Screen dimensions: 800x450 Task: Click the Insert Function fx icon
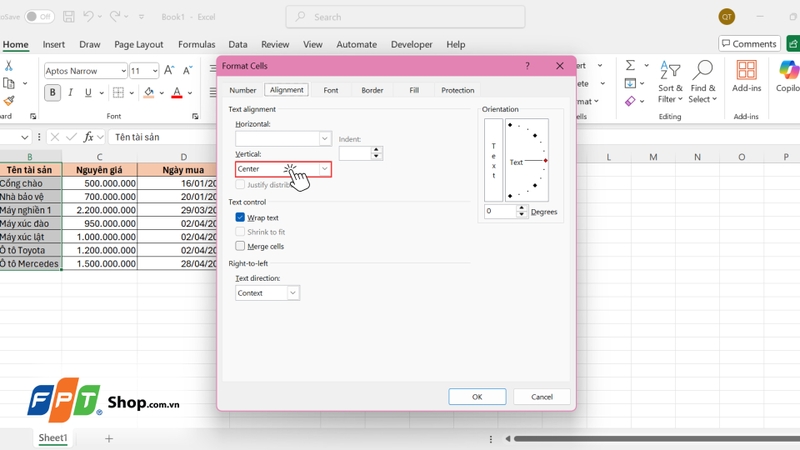[x=88, y=137]
